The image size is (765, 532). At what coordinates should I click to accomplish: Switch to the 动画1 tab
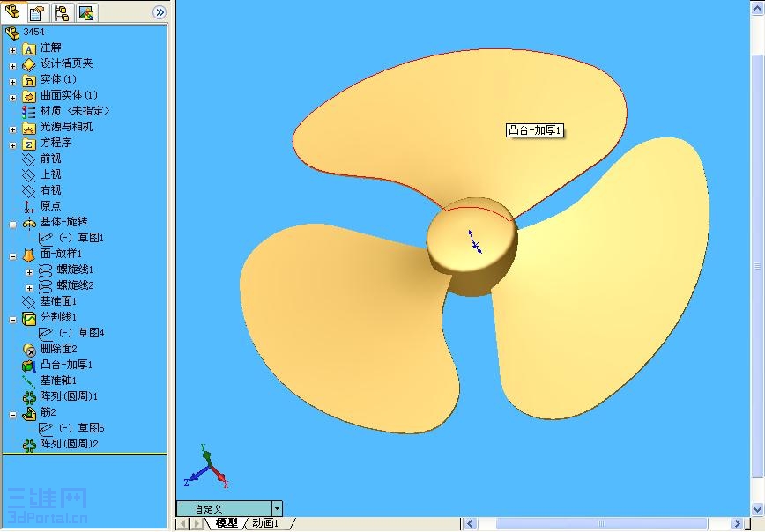[x=266, y=524]
